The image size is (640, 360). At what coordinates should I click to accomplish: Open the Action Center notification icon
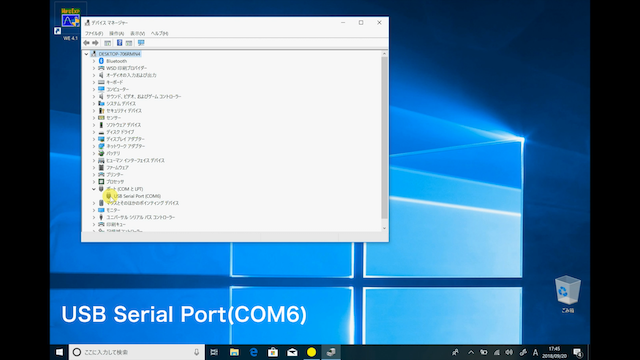[x=578, y=352]
